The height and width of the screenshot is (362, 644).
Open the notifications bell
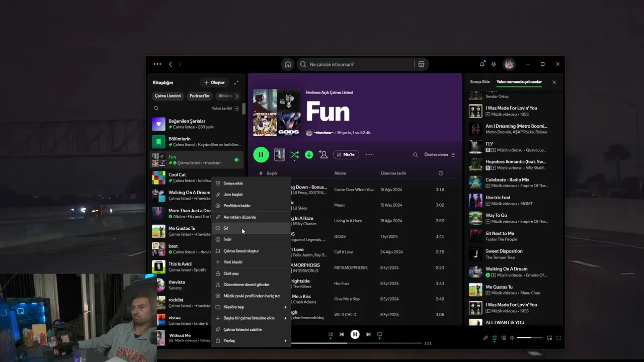tap(482, 64)
